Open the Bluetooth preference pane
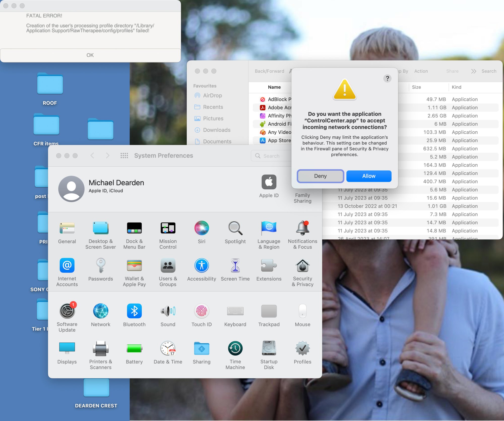 [134, 311]
